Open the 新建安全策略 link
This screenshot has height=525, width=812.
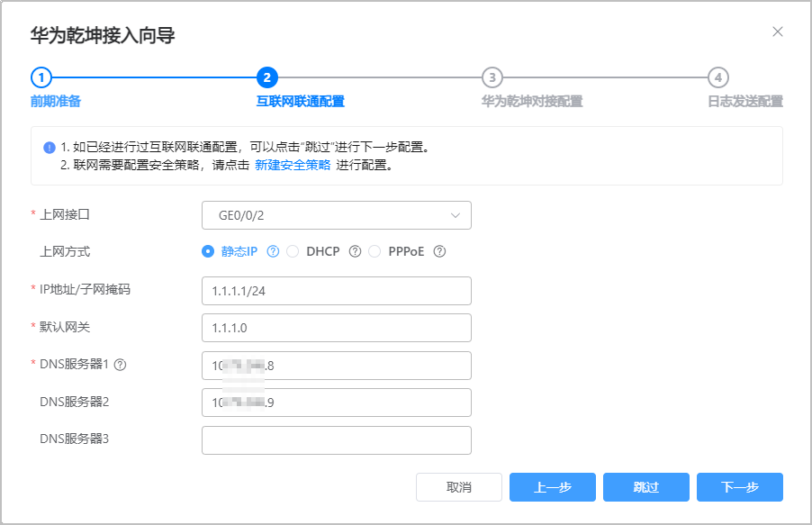[x=293, y=166]
